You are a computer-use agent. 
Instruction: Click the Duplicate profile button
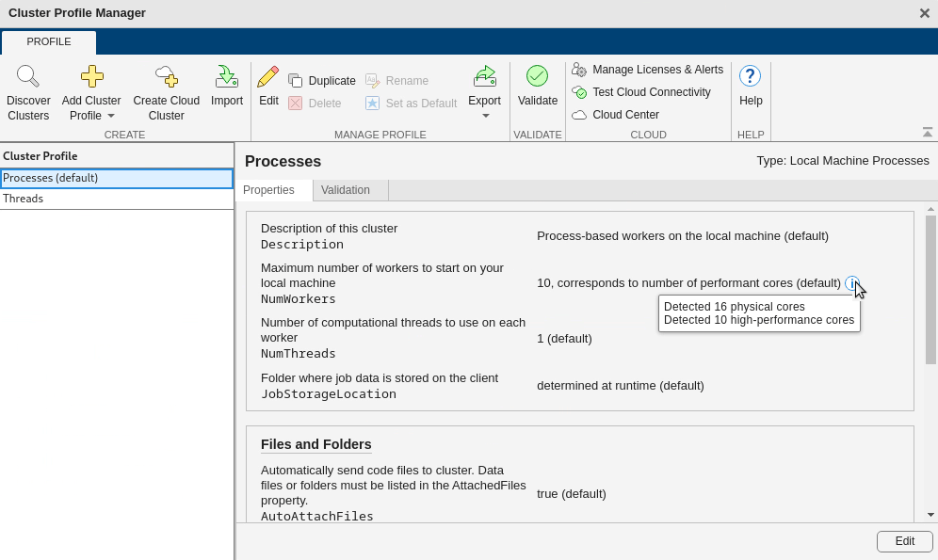(322, 81)
